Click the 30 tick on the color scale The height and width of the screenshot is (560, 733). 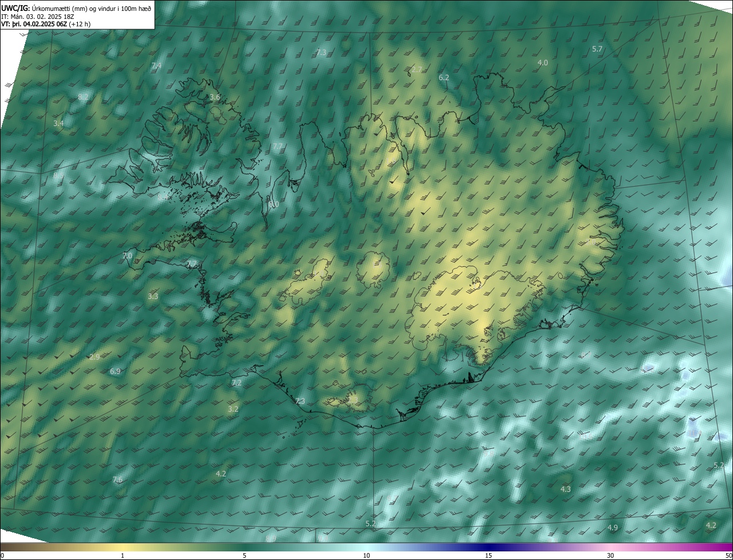[610, 555]
